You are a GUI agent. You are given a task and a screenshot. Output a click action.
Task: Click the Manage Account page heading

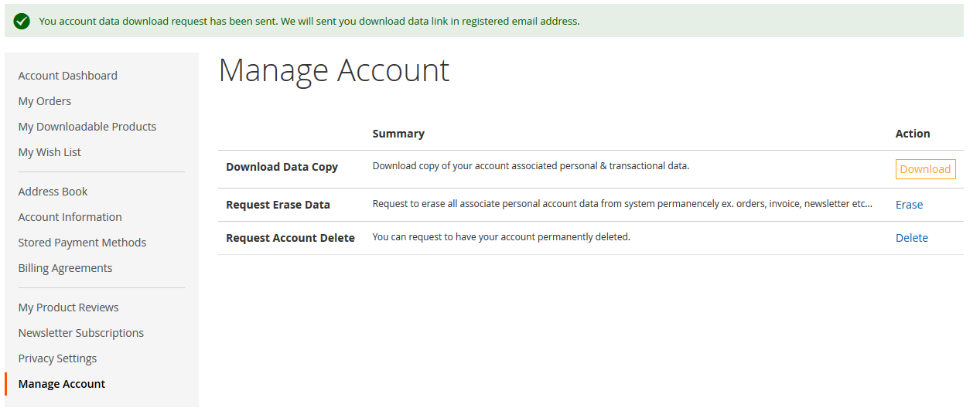334,70
